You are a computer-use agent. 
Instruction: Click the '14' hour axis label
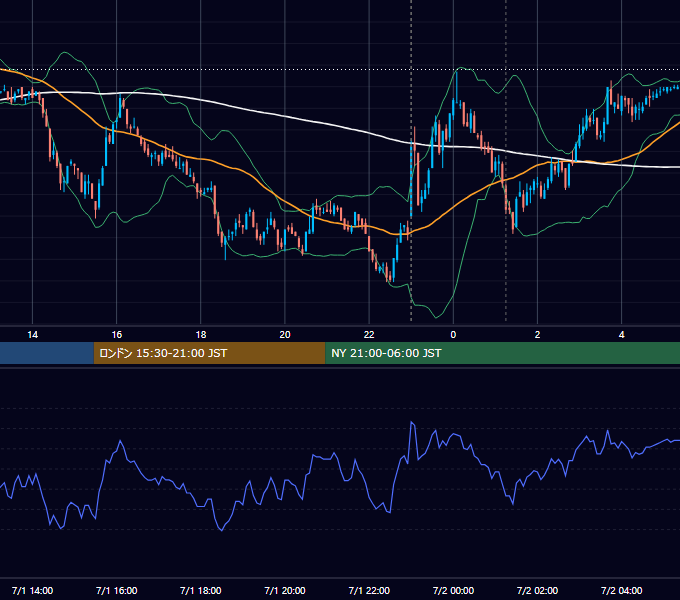point(33,335)
